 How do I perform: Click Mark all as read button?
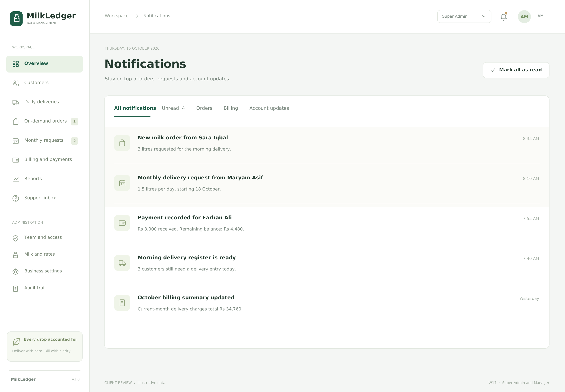[x=516, y=70]
